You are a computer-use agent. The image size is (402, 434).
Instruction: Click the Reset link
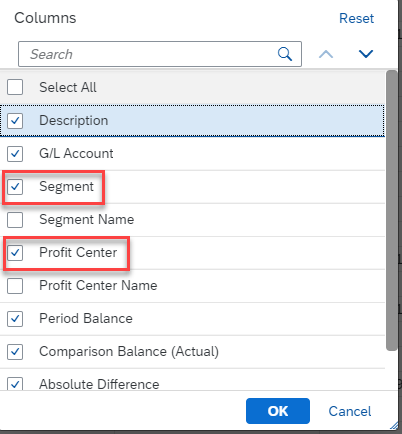356,18
